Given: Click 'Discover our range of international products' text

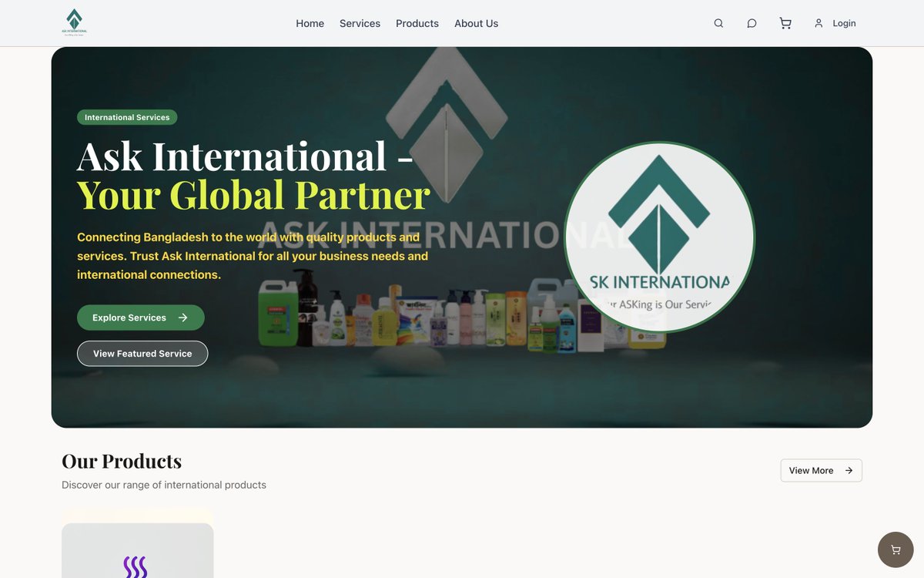Looking at the screenshot, I should pyautogui.click(x=164, y=485).
